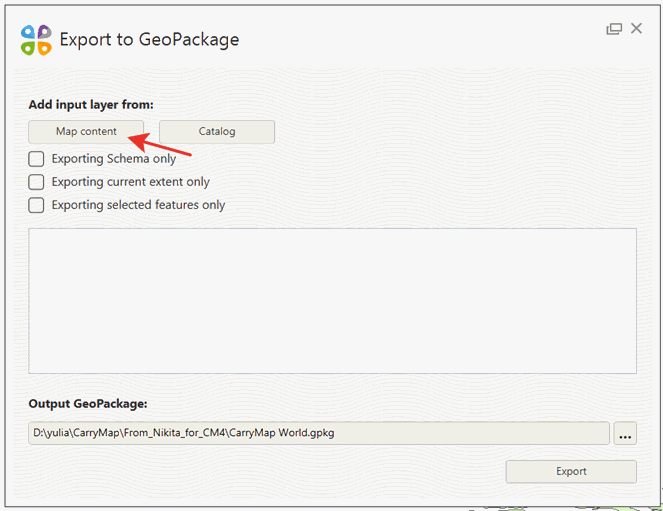Start the export with the Export button
This screenshot has width=663, height=511.
coord(571,471)
